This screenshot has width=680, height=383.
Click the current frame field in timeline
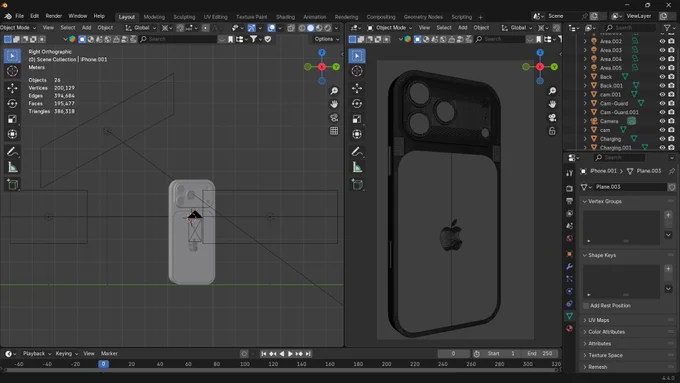[x=453, y=354]
